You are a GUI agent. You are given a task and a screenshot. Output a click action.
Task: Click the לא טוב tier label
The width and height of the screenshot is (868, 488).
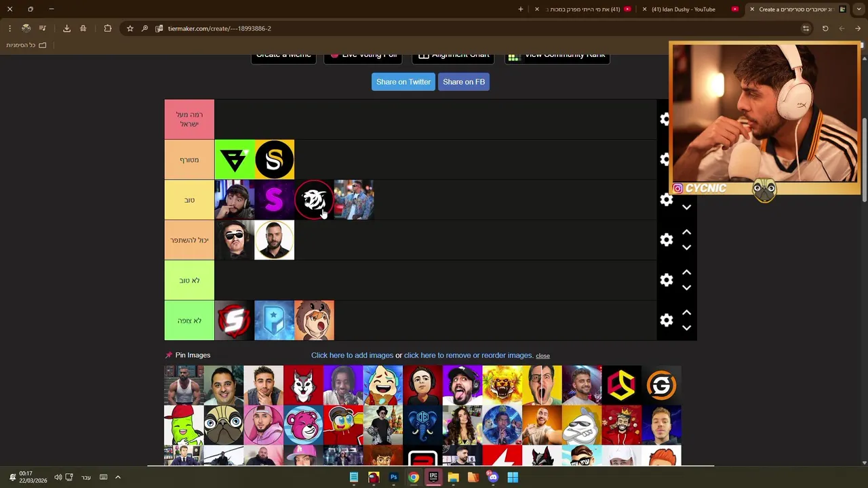click(x=189, y=280)
